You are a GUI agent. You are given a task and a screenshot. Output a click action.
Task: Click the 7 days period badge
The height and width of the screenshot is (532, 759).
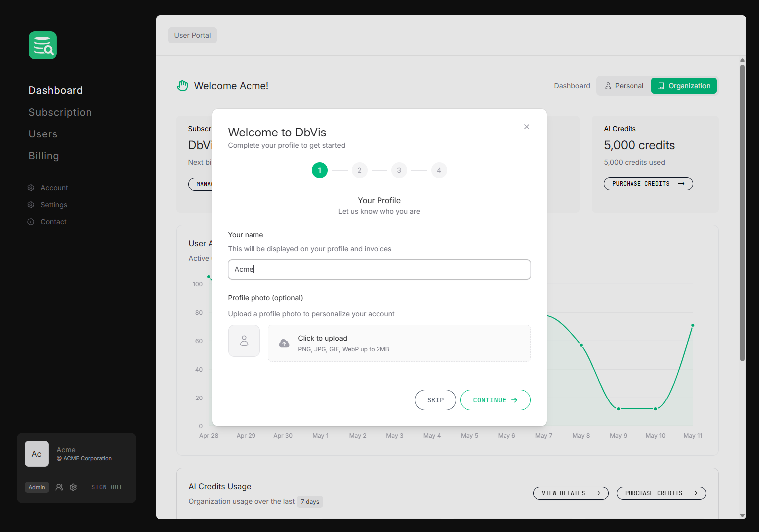pos(310,502)
